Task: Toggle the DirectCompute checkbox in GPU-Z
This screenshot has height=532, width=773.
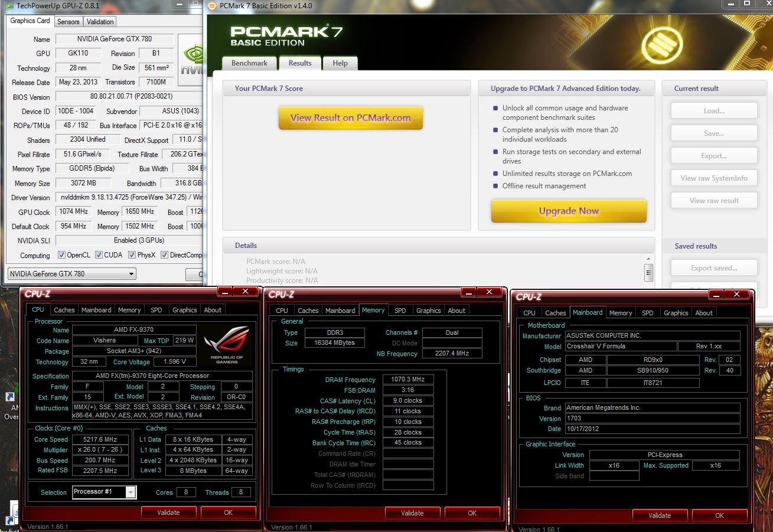Action: (x=164, y=255)
